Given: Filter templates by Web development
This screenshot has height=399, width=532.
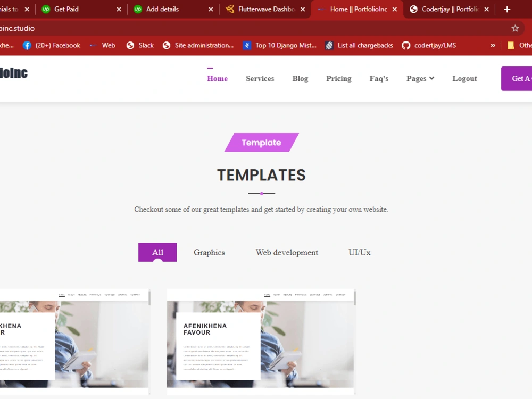Looking at the screenshot, I should click(287, 252).
